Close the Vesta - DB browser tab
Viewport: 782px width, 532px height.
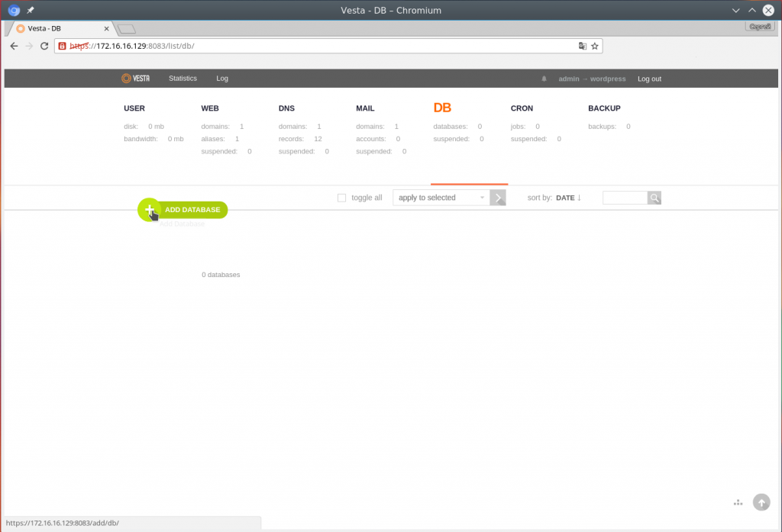point(106,28)
